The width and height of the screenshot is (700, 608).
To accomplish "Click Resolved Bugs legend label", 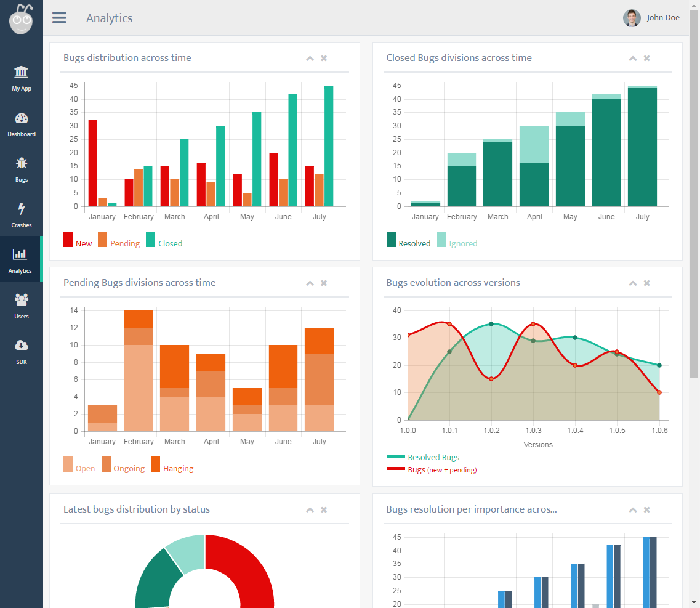I will (433, 457).
